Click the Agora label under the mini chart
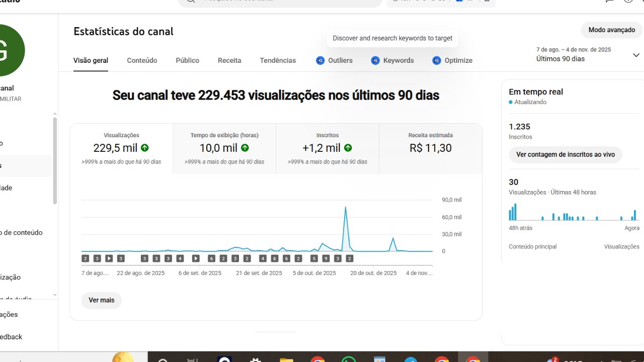The height and width of the screenshot is (362, 644). (632, 228)
